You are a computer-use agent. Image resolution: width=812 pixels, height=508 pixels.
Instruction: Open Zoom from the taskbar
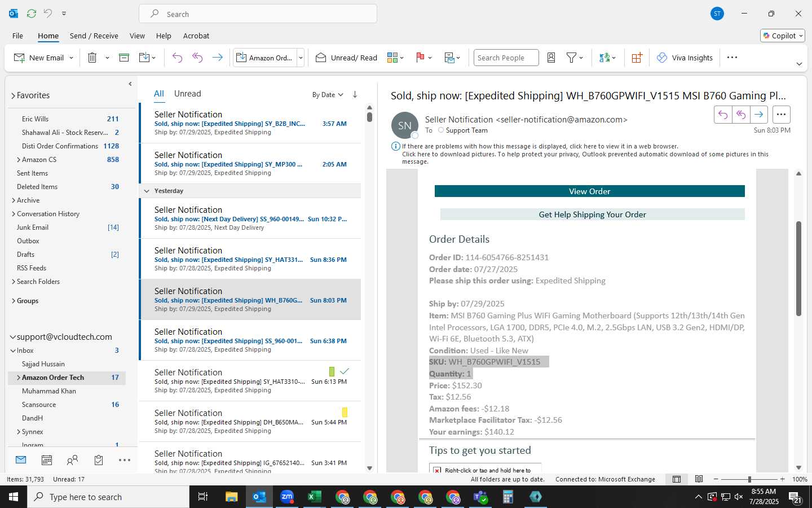pyautogui.click(x=287, y=497)
